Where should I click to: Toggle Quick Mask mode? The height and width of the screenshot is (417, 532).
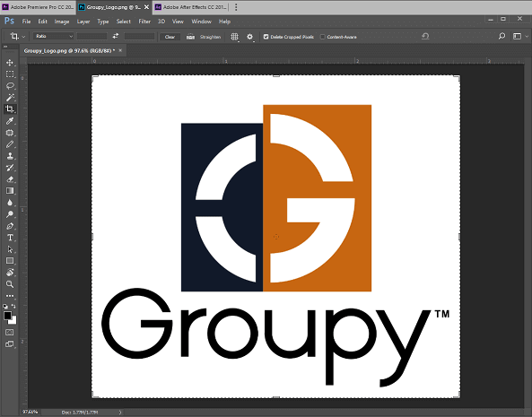tap(10, 332)
